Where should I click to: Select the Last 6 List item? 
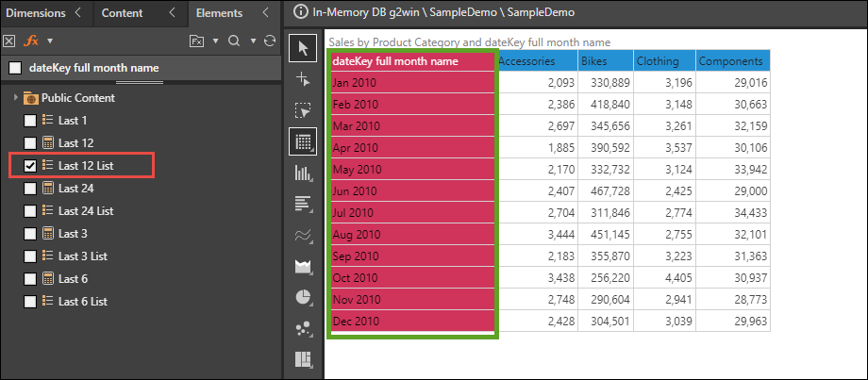[x=83, y=302]
